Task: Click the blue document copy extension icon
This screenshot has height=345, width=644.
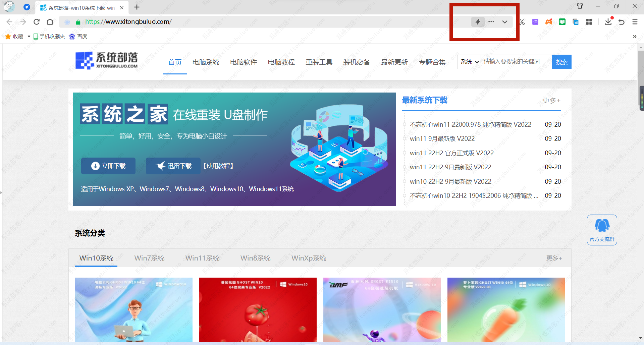Action: click(576, 22)
